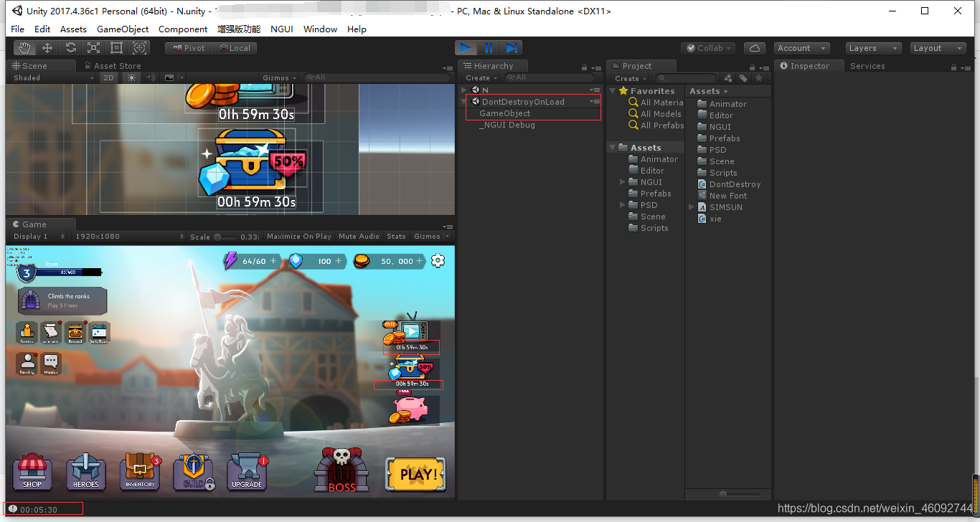This screenshot has height=522, width=980.
Task: Expand the PSD folder in Assets tree
Action: coord(623,205)
